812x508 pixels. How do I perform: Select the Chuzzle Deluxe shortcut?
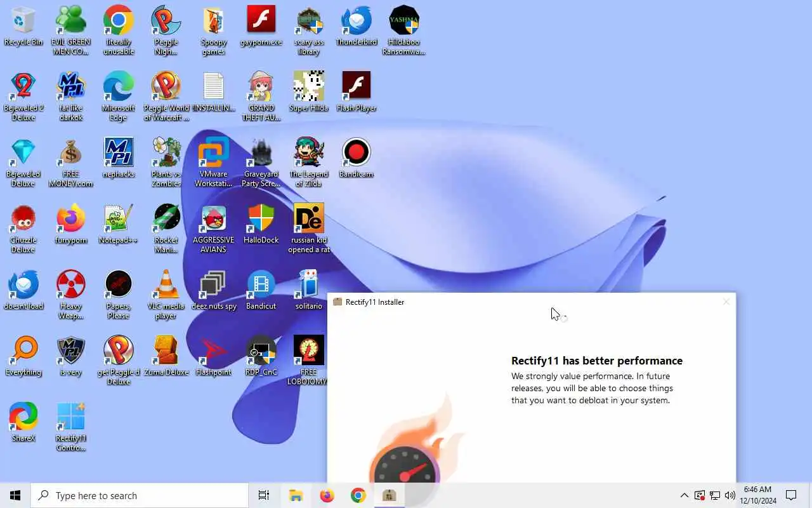(x=23, y=229)
